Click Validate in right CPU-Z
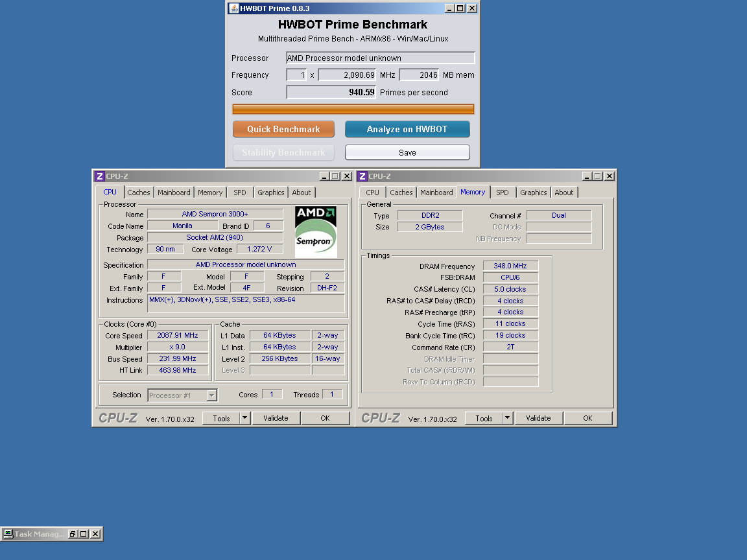 pos(538,418)
